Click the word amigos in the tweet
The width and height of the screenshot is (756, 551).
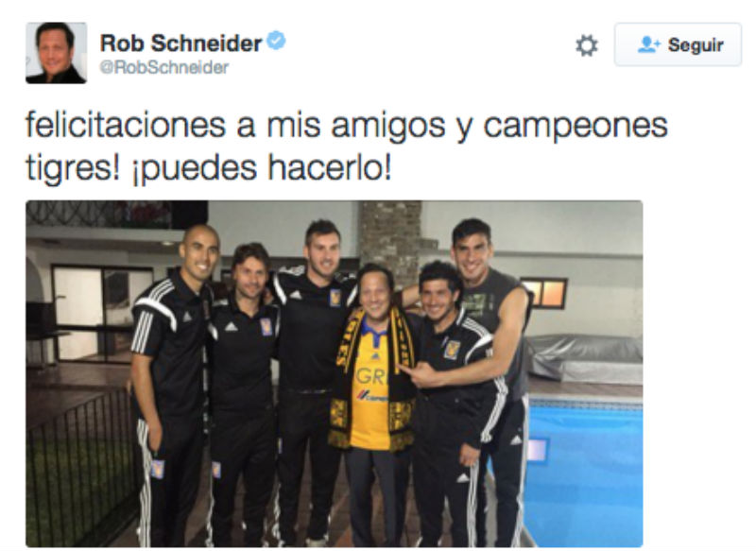point(388,127)
